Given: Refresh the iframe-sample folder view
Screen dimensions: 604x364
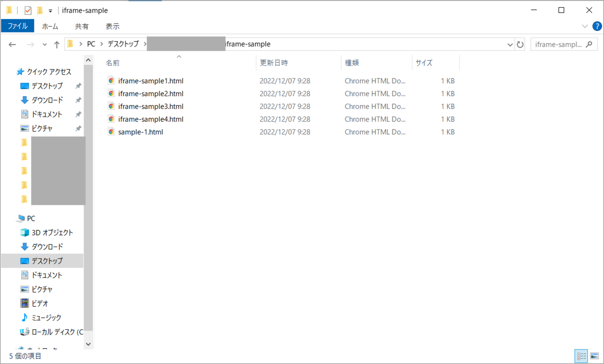Looking at the screenshot, I should pyautogui.click(x=520, y=44).
